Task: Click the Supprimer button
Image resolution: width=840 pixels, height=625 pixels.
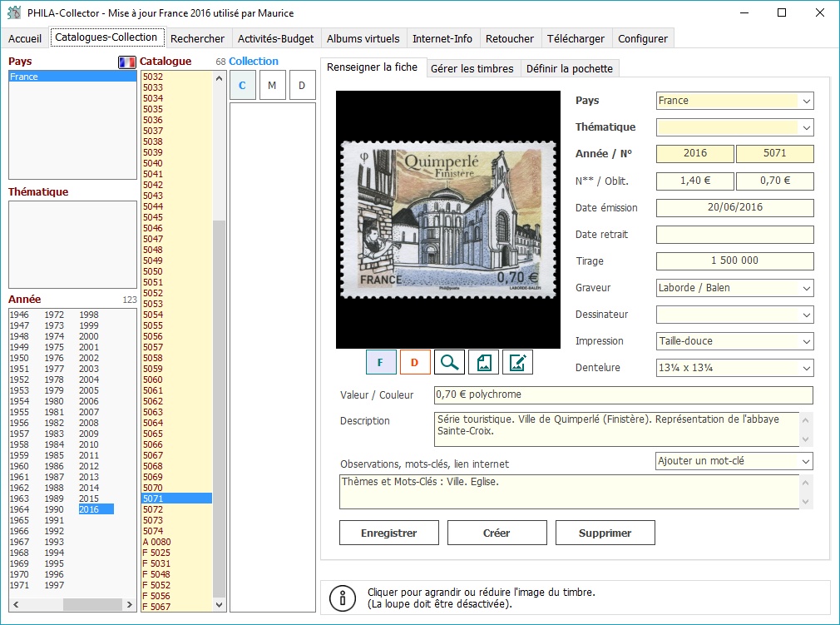Action: click(605, 533)
